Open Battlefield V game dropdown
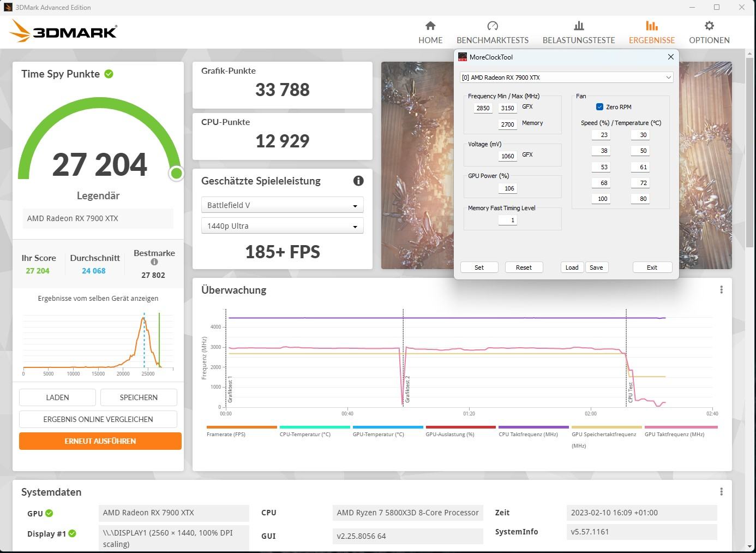Screen dimensions: 756x553 282,205
